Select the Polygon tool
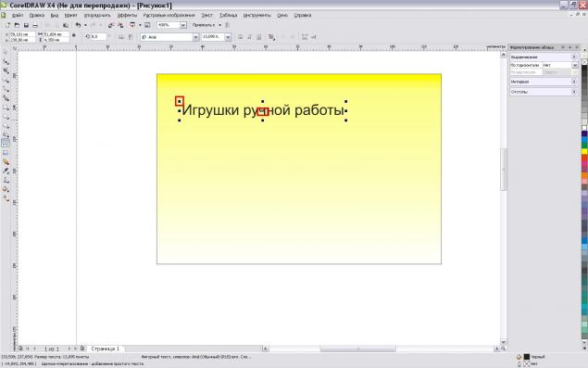This screenshot has width=588, height=368. point(6,125)
